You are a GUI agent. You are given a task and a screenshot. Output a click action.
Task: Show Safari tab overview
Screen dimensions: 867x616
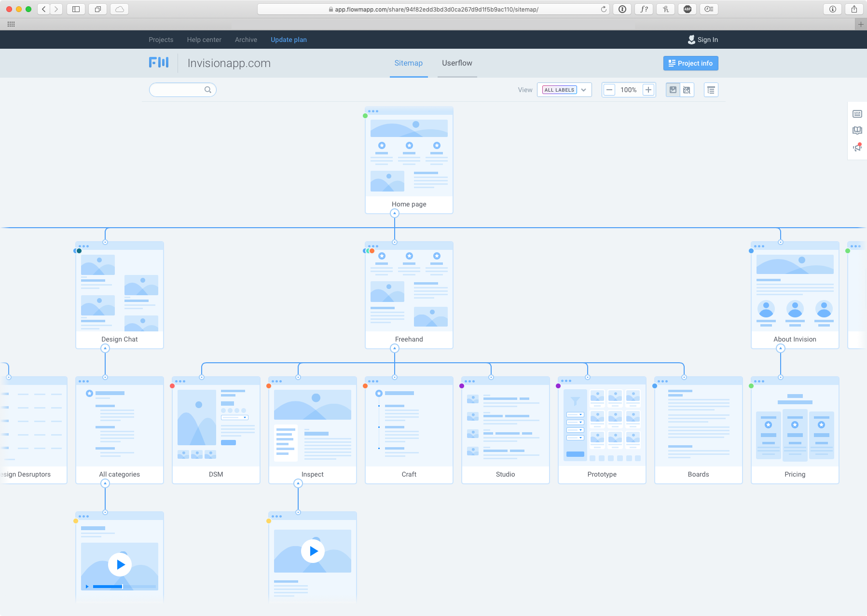98,9
